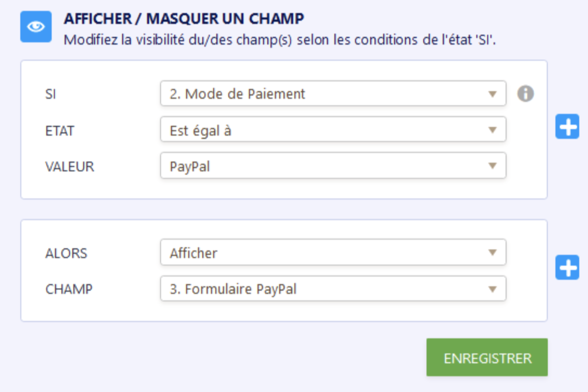588x392 pixels.
Task: Click the arrow on the ETAT dropdown
Action: tap(492, 130)
